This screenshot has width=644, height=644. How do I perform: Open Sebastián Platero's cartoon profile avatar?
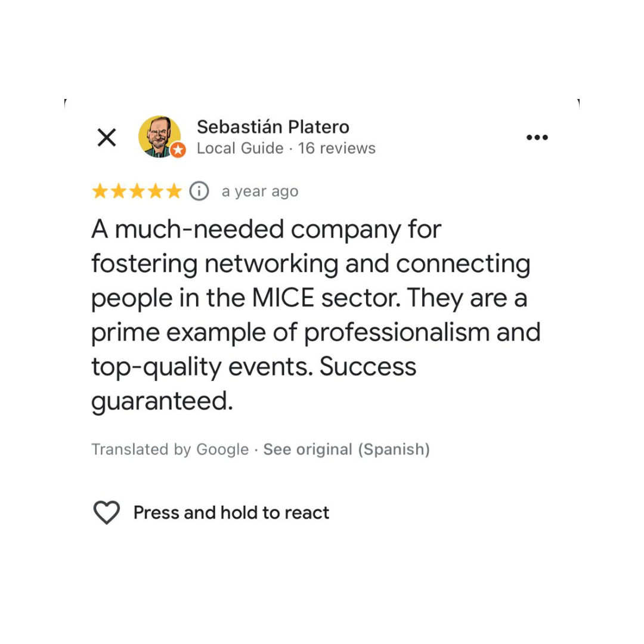point(159,136)
